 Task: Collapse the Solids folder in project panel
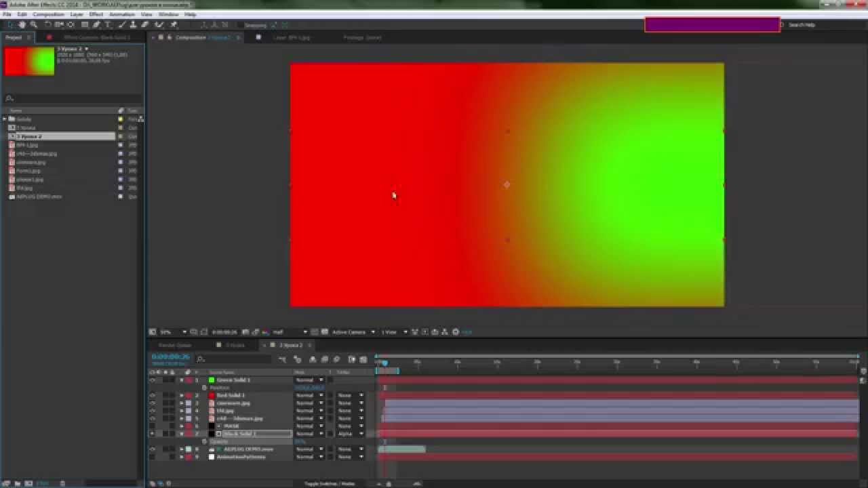tap(5, 119)
